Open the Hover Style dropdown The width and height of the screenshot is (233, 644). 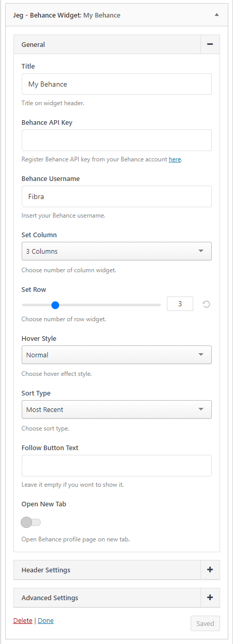(117, 355)
